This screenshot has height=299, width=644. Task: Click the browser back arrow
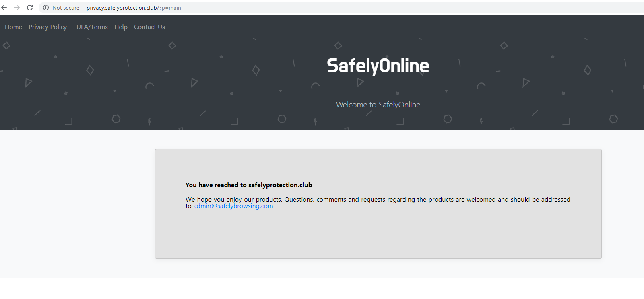[x=4, y=8]
